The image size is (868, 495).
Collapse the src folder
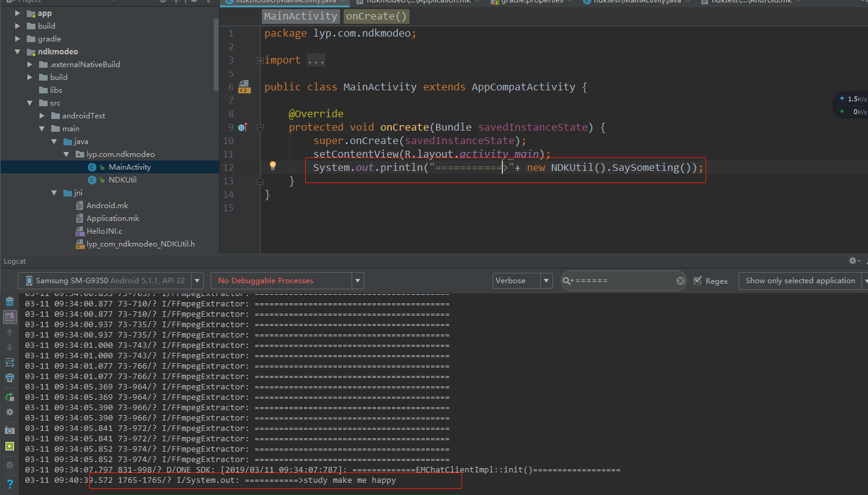[x=30, y=103]
